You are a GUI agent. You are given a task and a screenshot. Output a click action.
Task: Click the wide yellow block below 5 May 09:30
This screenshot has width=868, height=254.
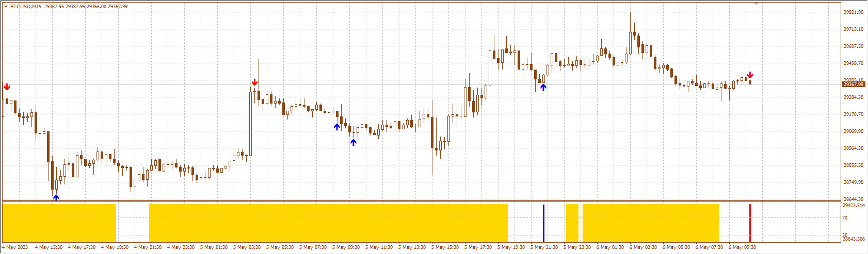[329, 223]
